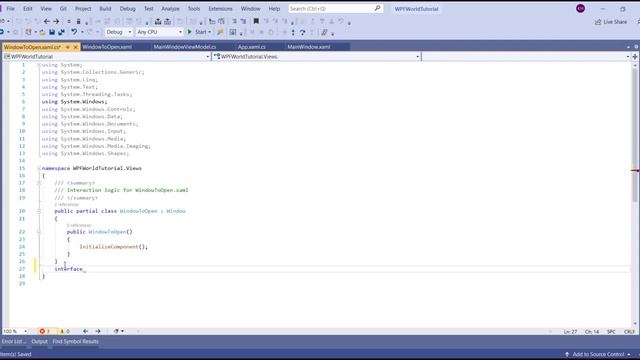Switch to the MainWindow.xaml tab
640x360 pixels.
[309, 47]
